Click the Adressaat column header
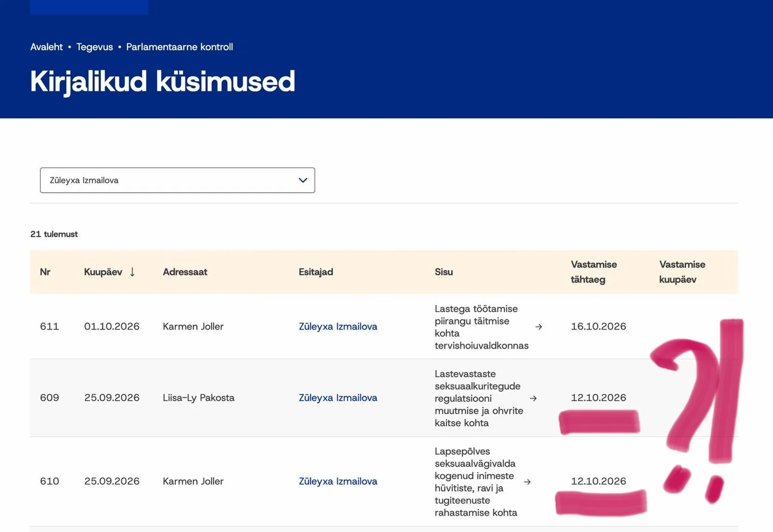This screenshot has width=773, height=532. click(185, 272)
